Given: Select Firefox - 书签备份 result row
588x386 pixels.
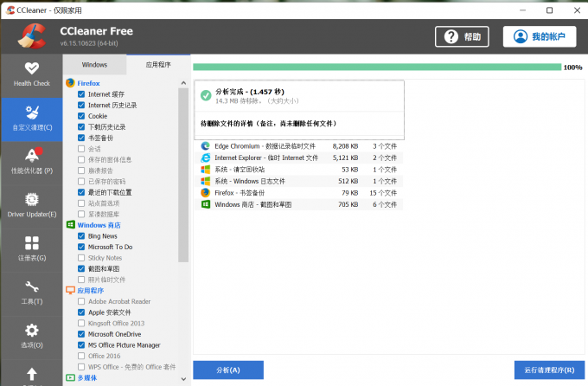Looking at the screenshot, I should (x=299, y=193).
